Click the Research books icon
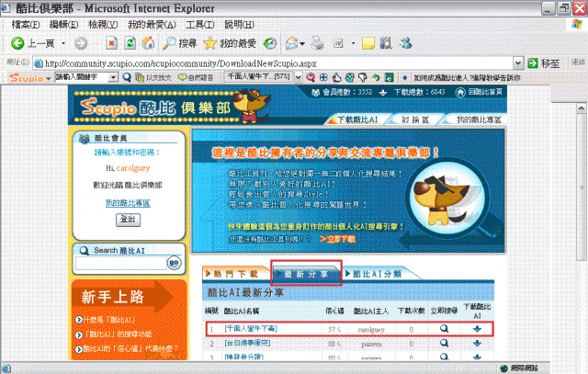Screen dimensions: 588x374 click(386, 43)
